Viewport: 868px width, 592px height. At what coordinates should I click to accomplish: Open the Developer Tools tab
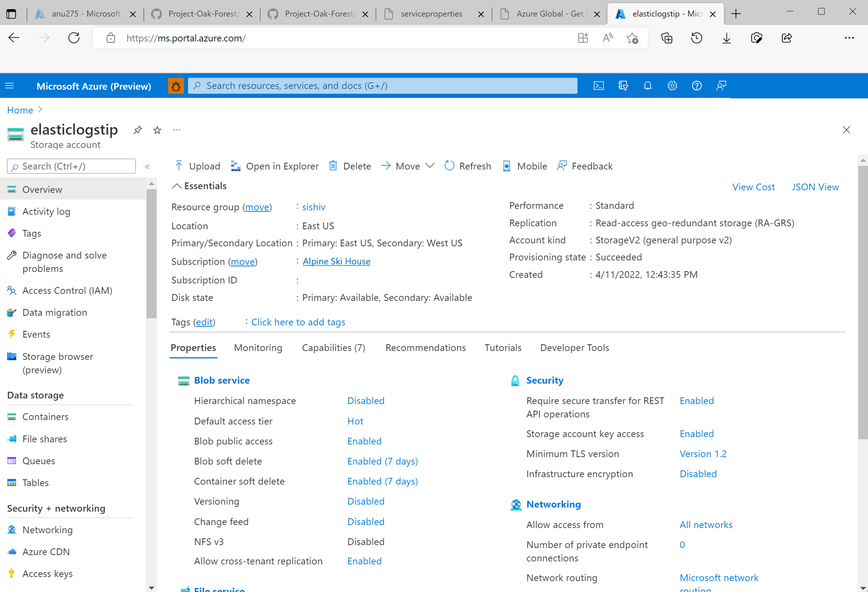coord(574,348)
